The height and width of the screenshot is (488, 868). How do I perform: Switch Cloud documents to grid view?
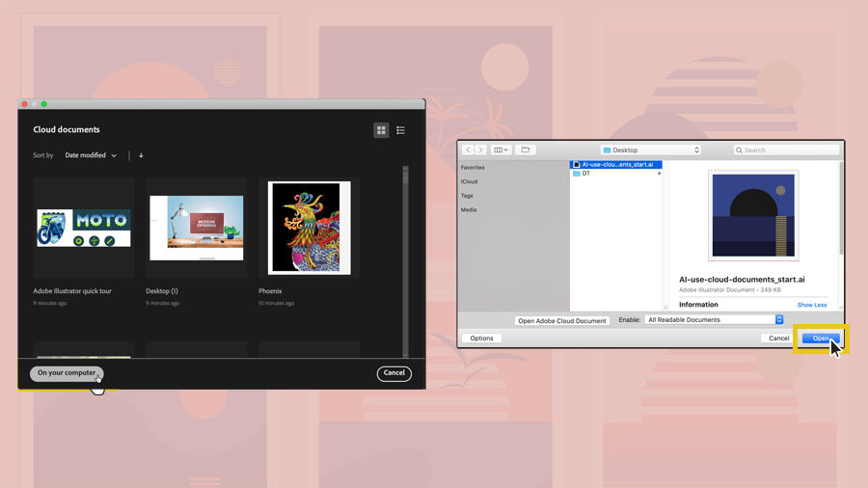381,130
